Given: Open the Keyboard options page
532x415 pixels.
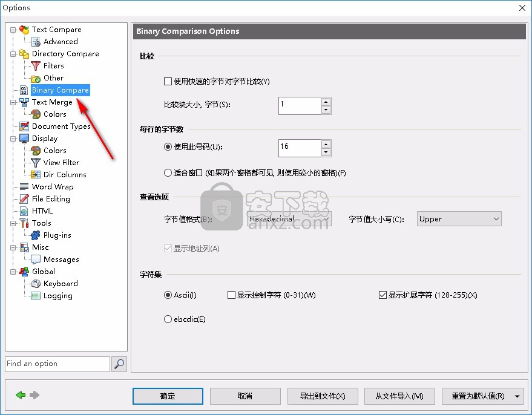Looking at the screenshot, I should click(x=61, y=284).
